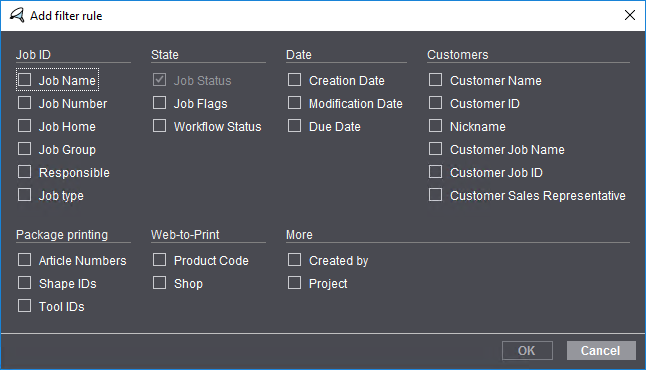Tick the Workflow Status checkbox
The image size is (646, 370).
(x=159, y=126)
